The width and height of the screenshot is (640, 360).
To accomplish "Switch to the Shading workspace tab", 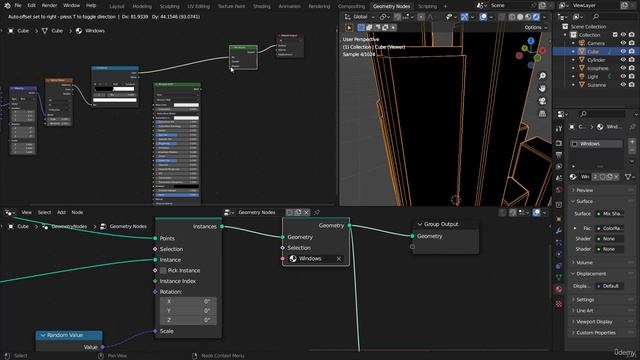I will tap(262, 6).
